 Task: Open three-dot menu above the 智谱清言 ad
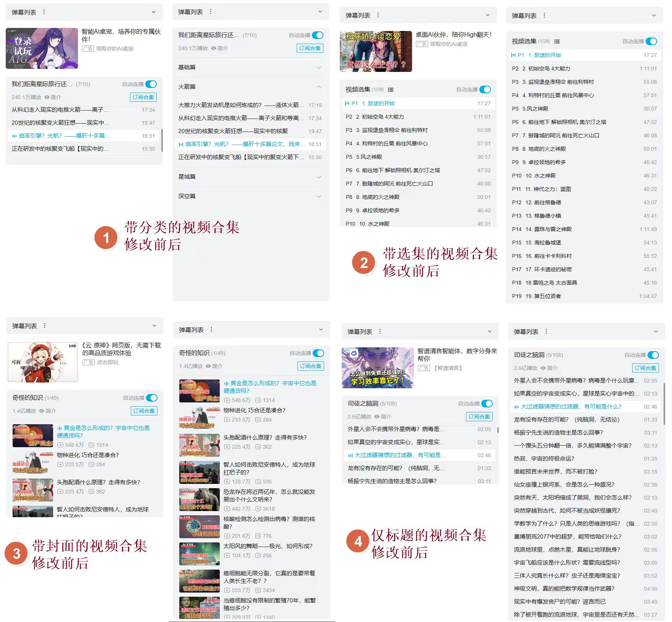(380, 331)
